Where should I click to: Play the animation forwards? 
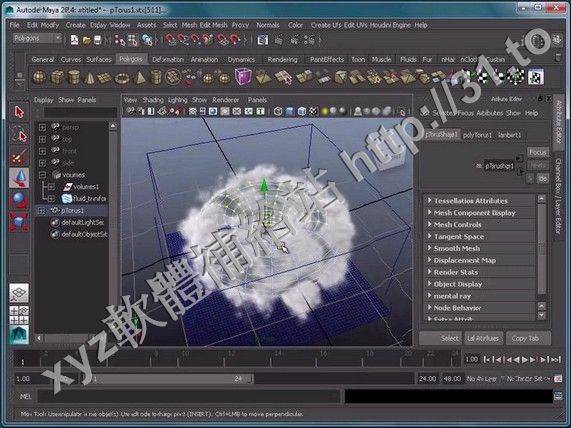click(525, 360)
